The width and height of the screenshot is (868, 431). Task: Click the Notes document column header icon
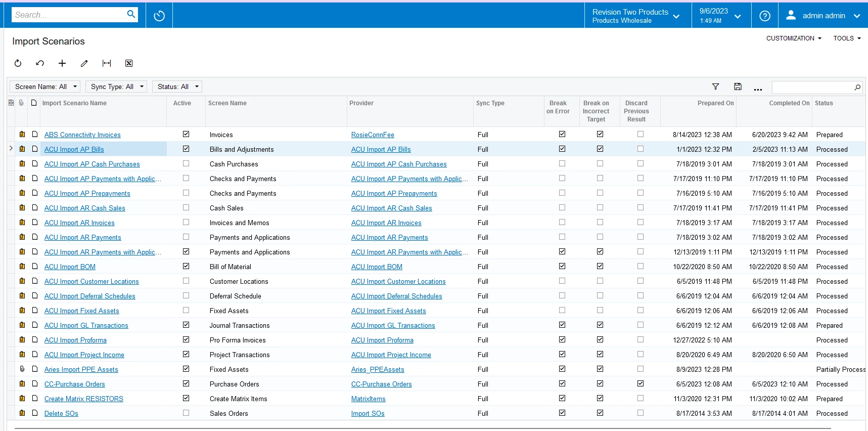point(34,103)
